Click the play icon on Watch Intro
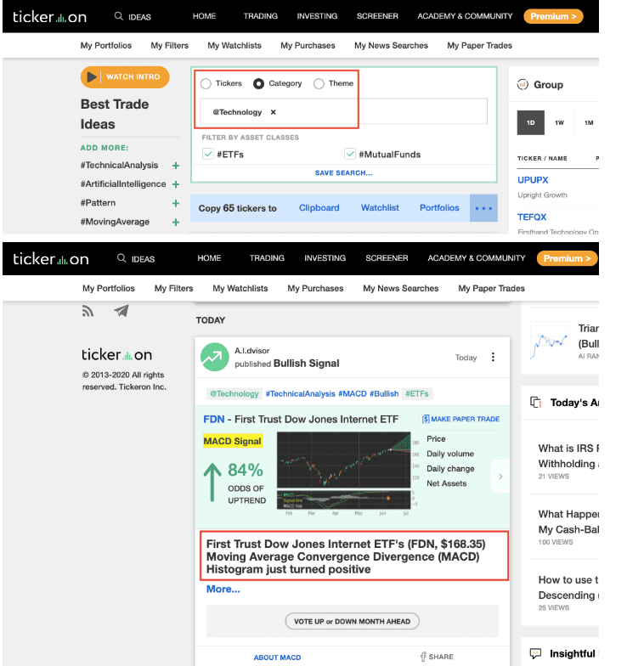The width and height of the screenshot is (644, 666). tap(92, 76)
